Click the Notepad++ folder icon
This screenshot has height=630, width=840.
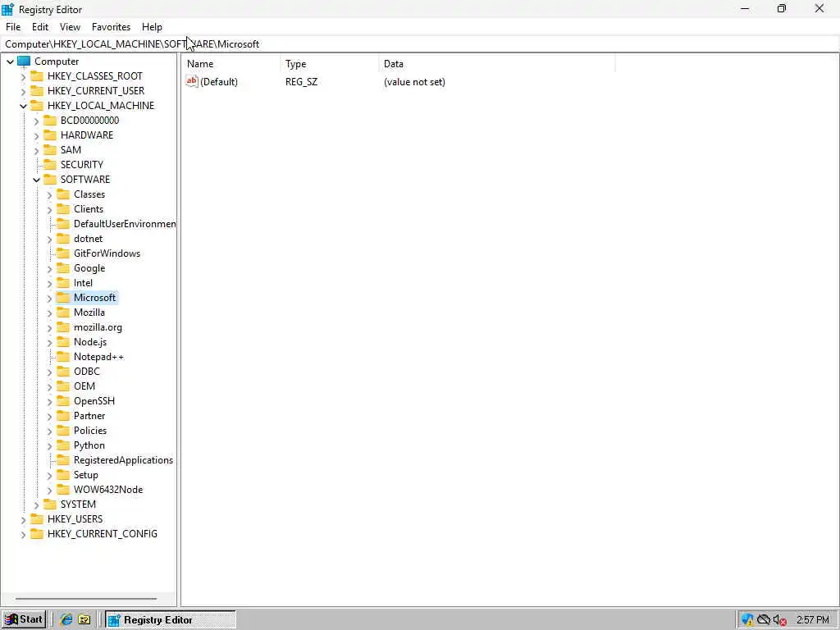(63, 356)
